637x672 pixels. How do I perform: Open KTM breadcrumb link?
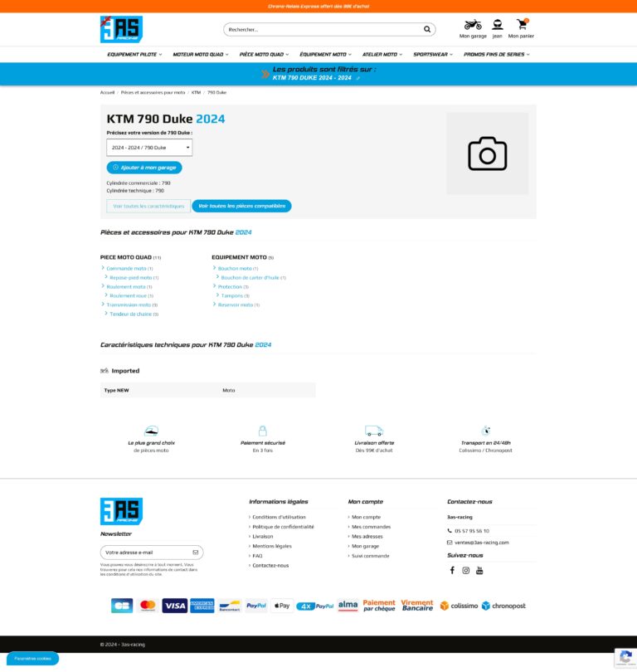(196, 93)
